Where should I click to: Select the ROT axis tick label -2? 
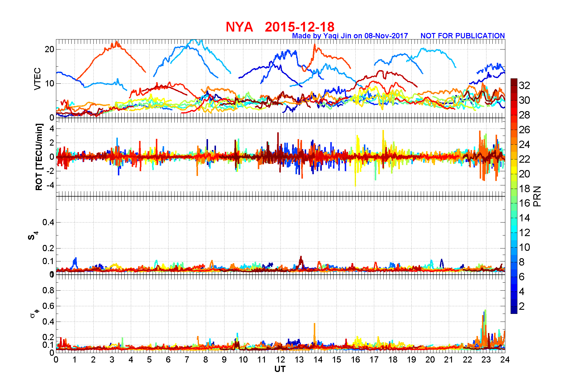50,171
